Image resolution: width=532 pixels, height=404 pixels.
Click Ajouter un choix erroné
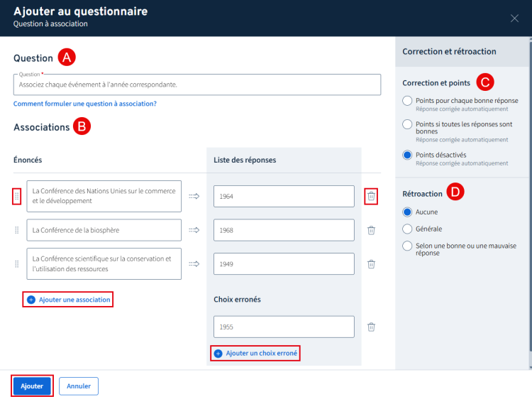[256, 353]
